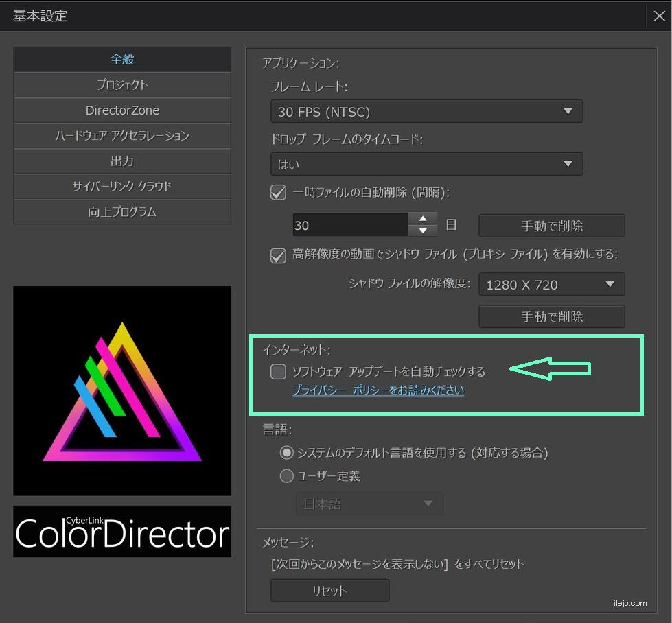This screenshot has width=672, height=623.
Task: Expand the ドロップ フレームのタイムコード dropdown showing はい
Action: (x=426, y=164)
